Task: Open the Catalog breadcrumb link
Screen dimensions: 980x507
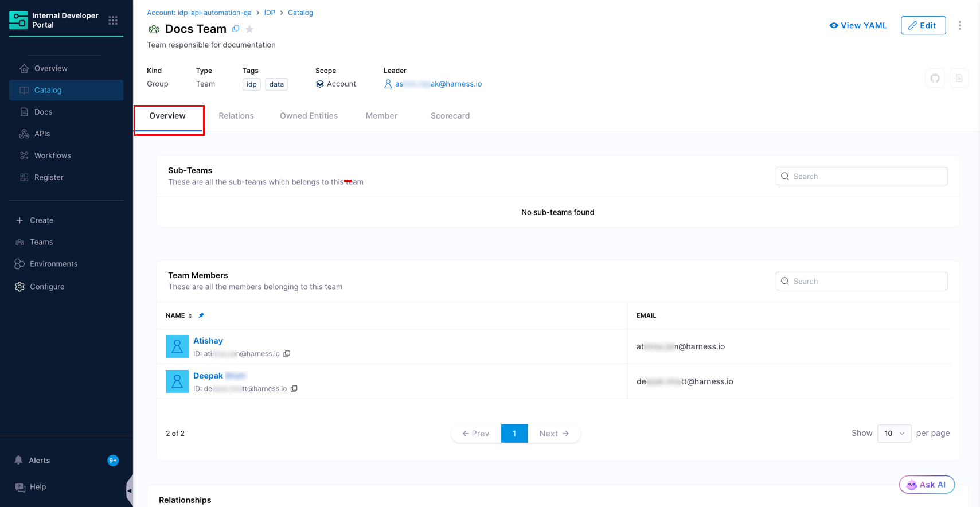Action: (300, 13)
